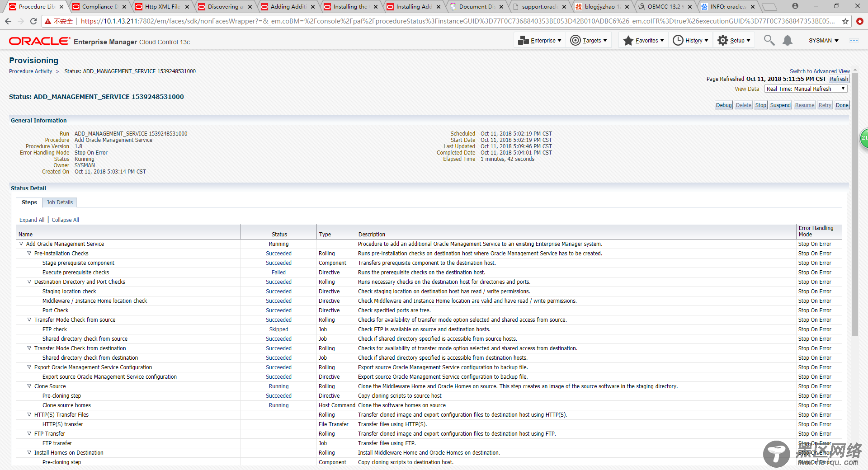This screenshot has width=868, height=470.
Task: Open the View Data refresh dropdown
Action: coord(806,89)
